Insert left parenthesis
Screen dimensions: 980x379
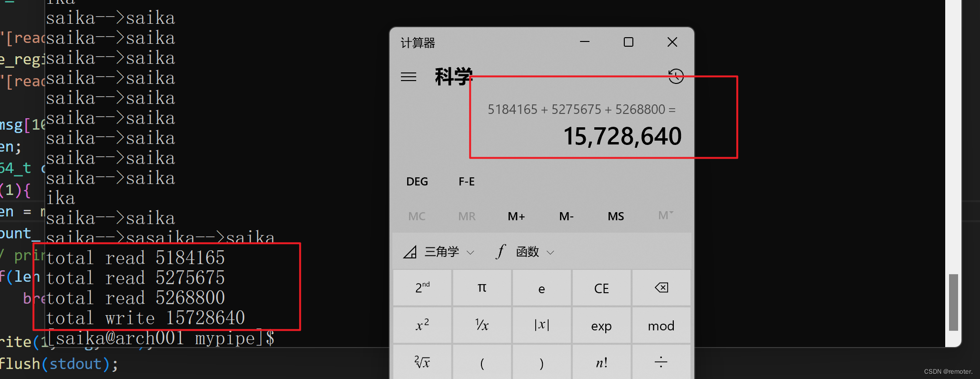pyautogui.click(x=482, y=362)
